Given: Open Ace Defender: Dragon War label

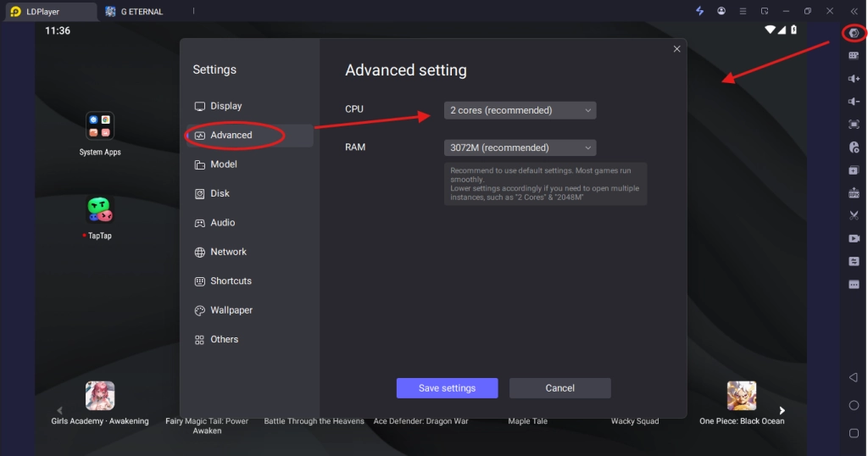Looking at the screenshot, I should (x=420, y=421).
